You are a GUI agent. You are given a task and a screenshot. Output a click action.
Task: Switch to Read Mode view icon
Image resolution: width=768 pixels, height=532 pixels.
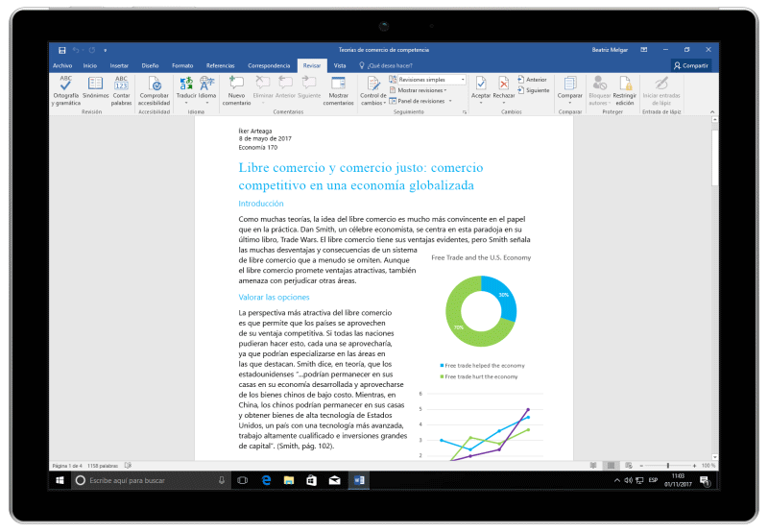(593, 466)
